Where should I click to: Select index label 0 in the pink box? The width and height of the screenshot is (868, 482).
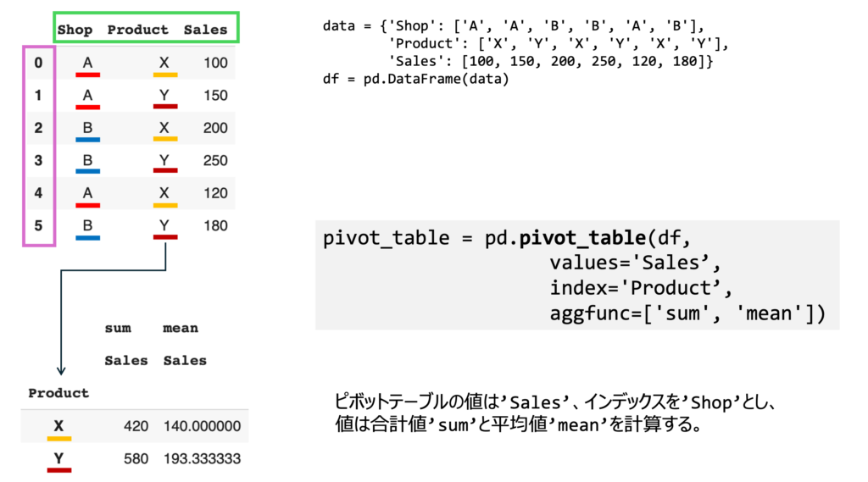37,63
